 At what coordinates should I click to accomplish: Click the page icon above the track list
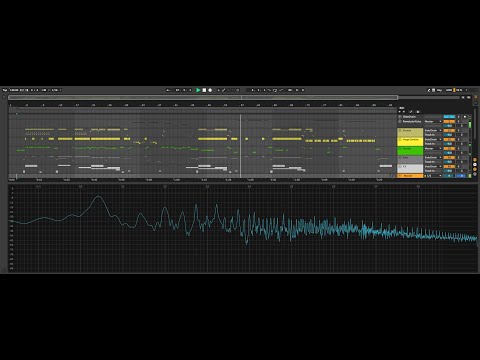pos(418,112)
